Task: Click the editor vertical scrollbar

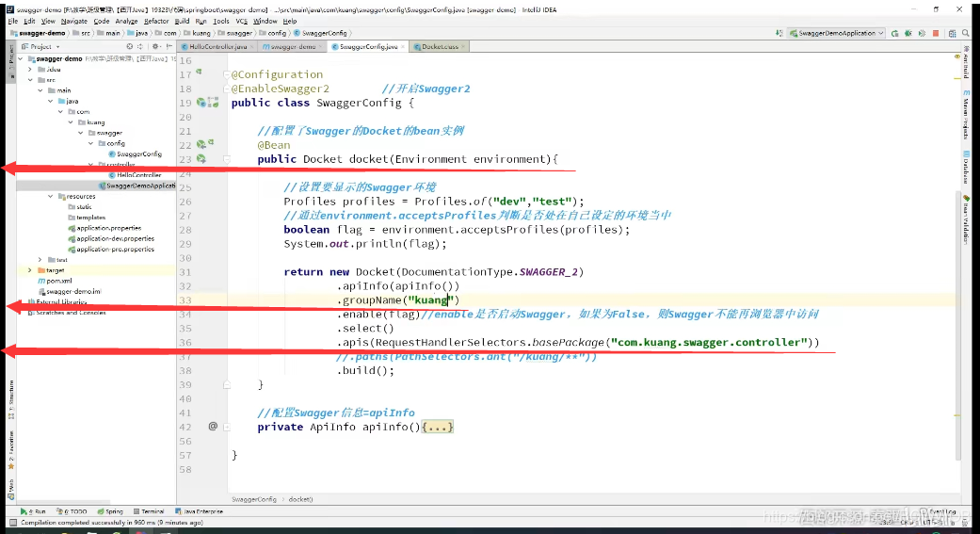Action: coord(957,325)
